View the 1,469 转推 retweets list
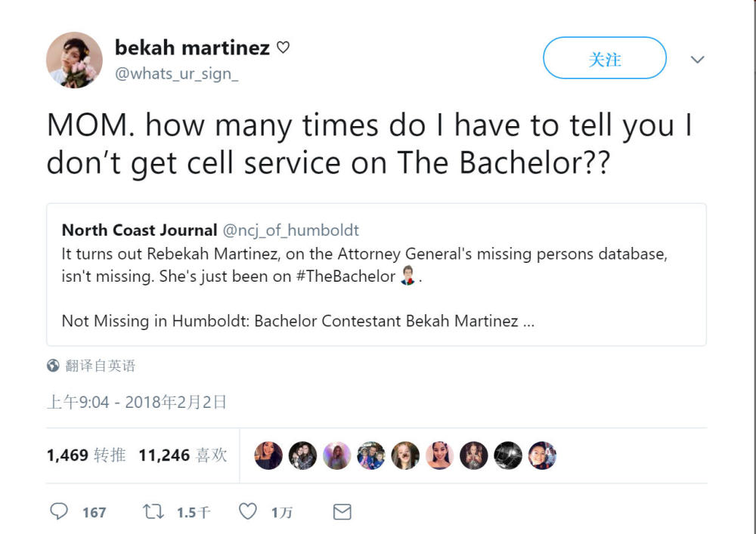756x534 pixels. click(86, 455)
